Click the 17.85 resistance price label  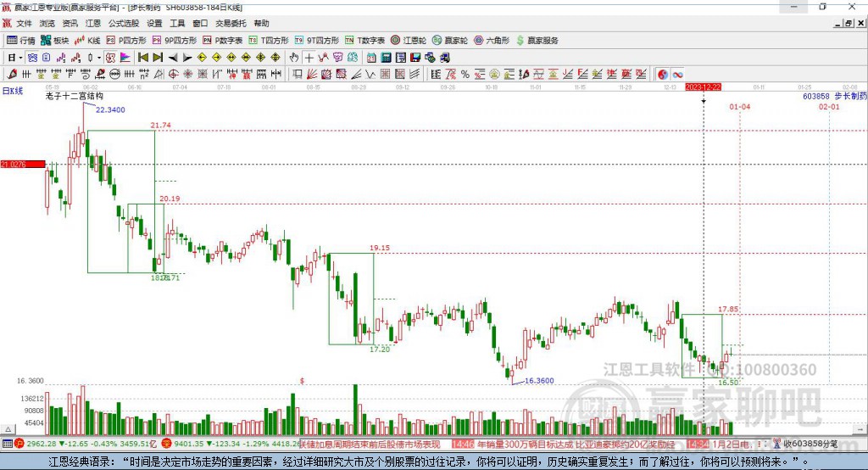tap(728, 310)
